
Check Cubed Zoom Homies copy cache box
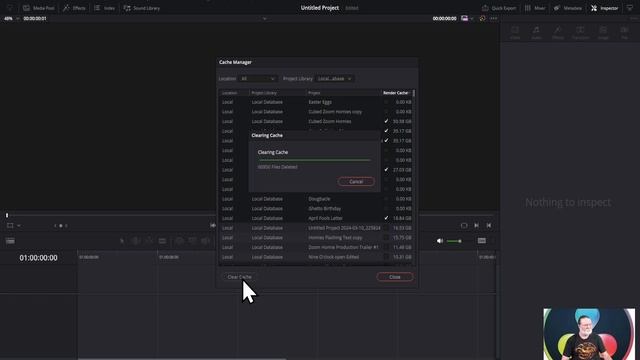tap(386, 111)
